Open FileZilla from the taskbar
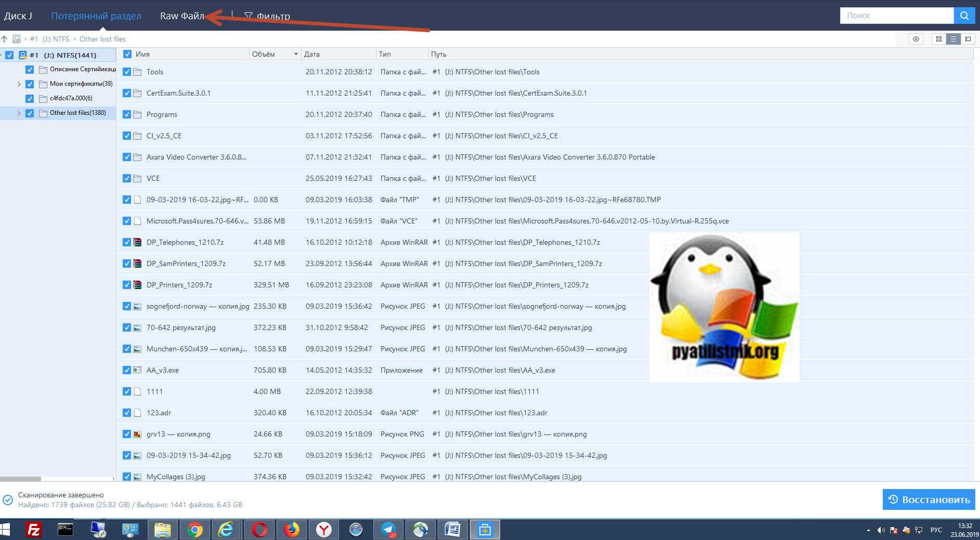The height and width of the screenshot is (540, 980). click(34, 530)
